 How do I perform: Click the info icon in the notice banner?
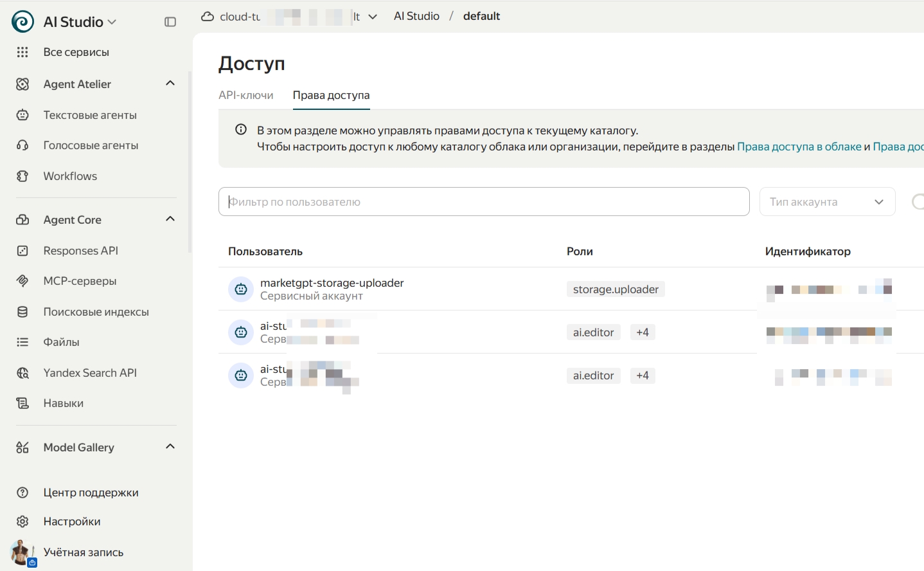pos(241,129)
